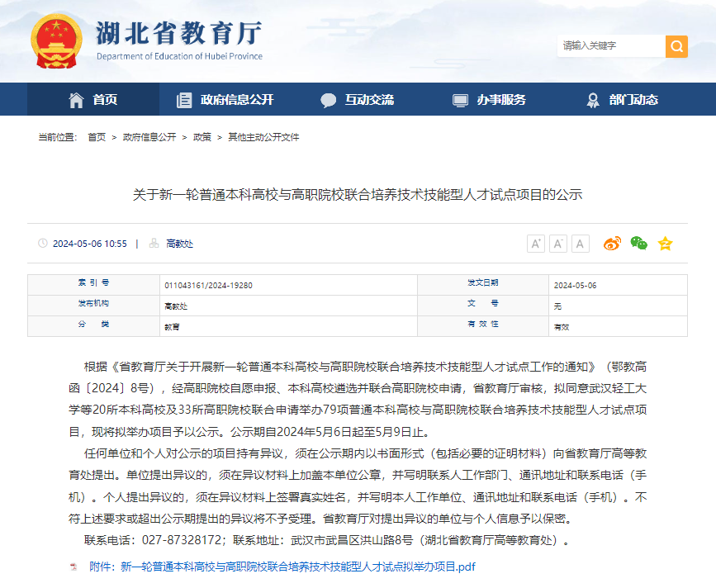
Task: Click 其他主动公开文件 breadcrumb link
Action: [263, 137]
